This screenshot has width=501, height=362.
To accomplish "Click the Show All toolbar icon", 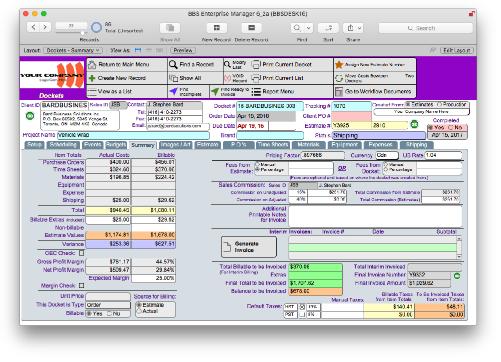I will point(170,28).
